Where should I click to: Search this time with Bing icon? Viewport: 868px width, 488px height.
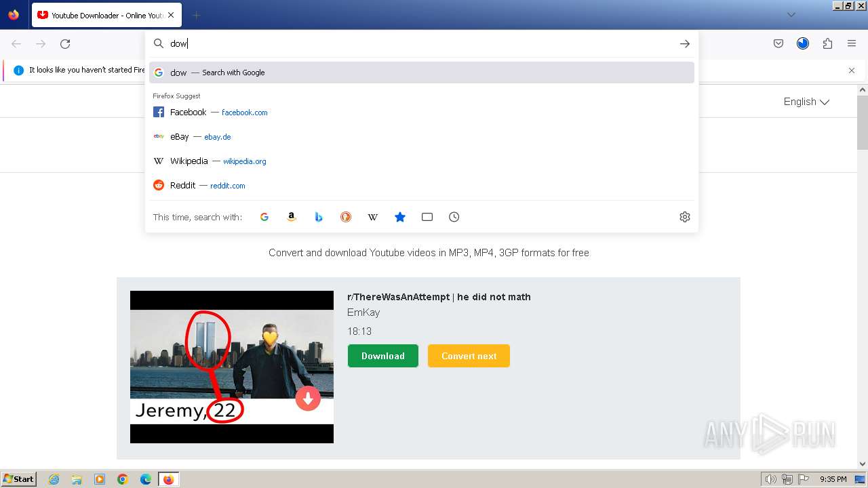tap(319, 217)
